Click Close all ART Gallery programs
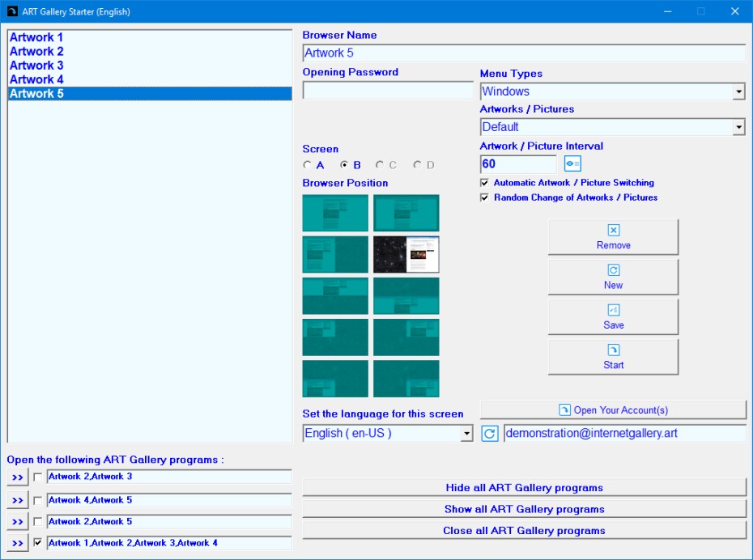The image size is (753, 560). pos(524,531)
